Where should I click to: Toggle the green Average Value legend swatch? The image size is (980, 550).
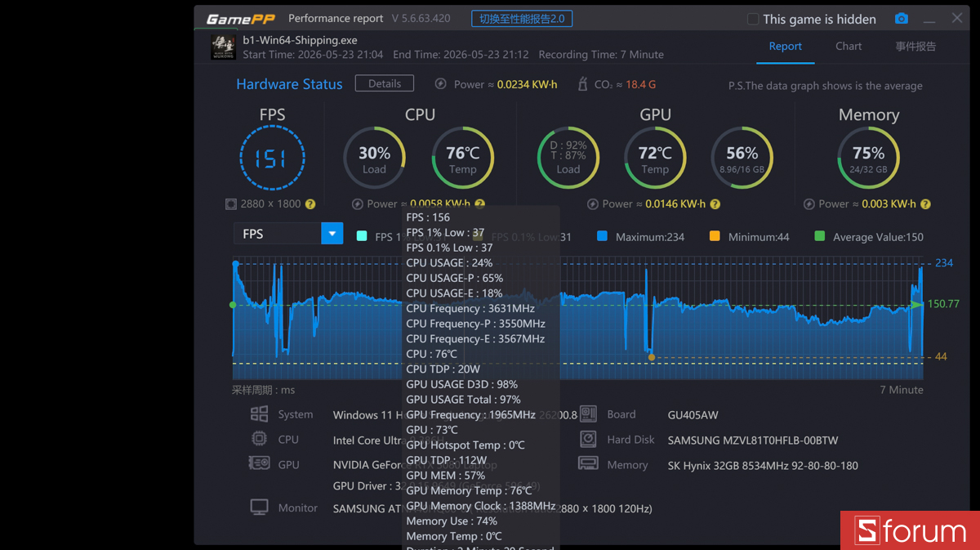[x=819, y=236]
